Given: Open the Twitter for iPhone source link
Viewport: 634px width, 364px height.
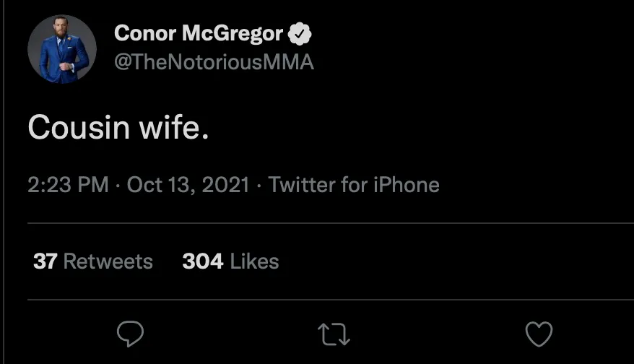Looking at the screenshot, I should pyautogui.click(x=354, y=185).
